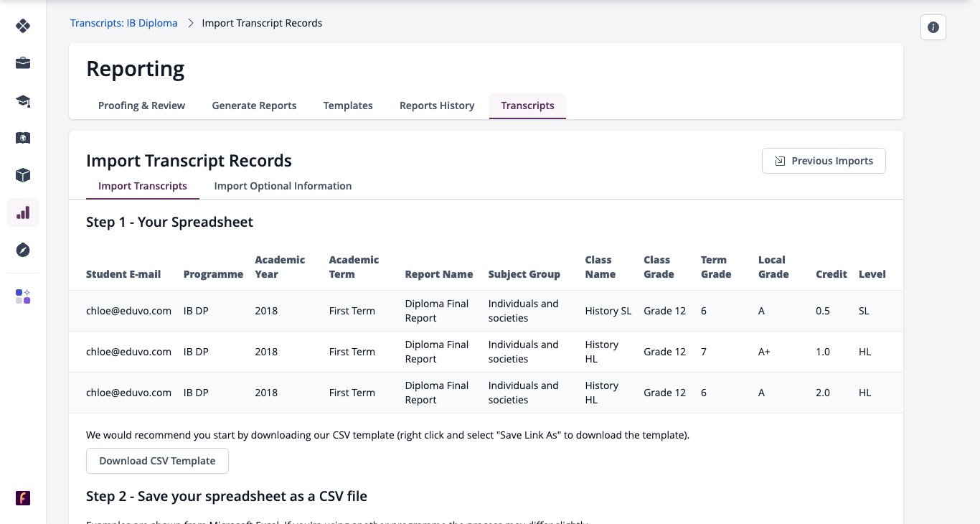Open the purple apps sparkle icon
This screenshot has height=524, width=980.
(23, 296)
